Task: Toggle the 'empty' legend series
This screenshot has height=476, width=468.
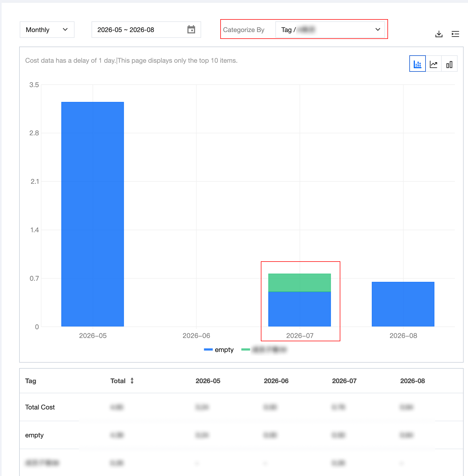Action: [219, 350]
